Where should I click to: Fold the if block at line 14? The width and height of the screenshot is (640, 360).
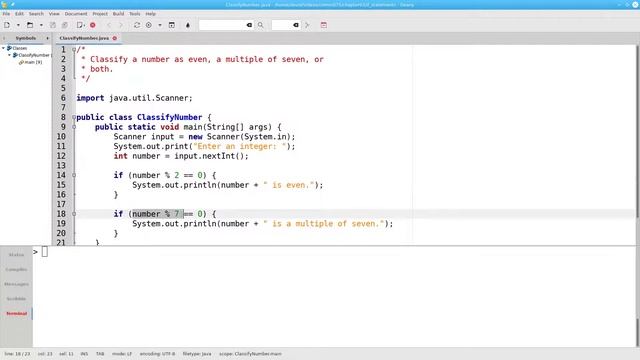coord(74,176)
